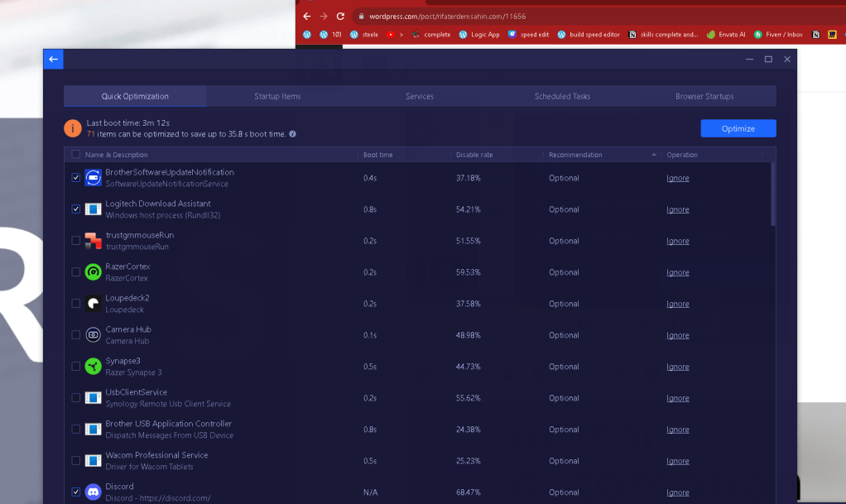Check Brother USB Application Controller checkbox

click(x=75, y=429)
